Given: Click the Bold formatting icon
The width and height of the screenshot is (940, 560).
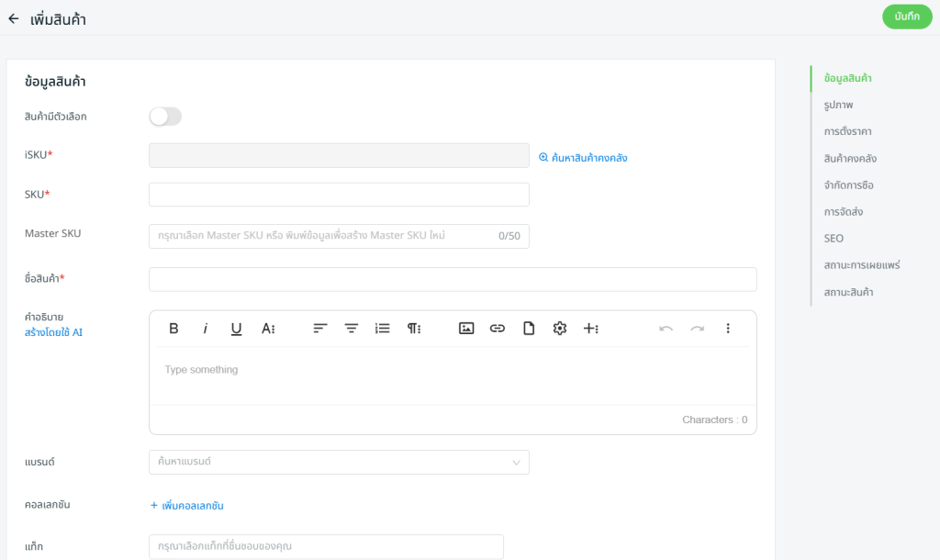Looking at the screenshot, I should (x=173, y=329).
